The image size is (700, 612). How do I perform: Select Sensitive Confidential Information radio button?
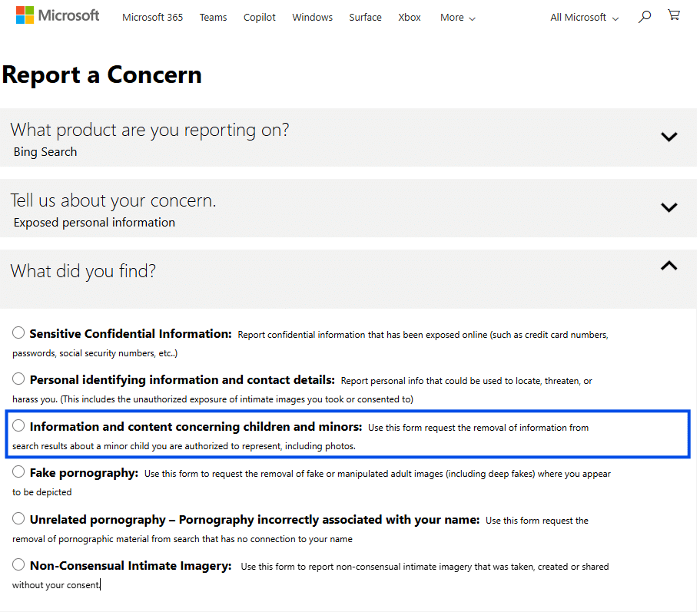[x=18, y=333]
